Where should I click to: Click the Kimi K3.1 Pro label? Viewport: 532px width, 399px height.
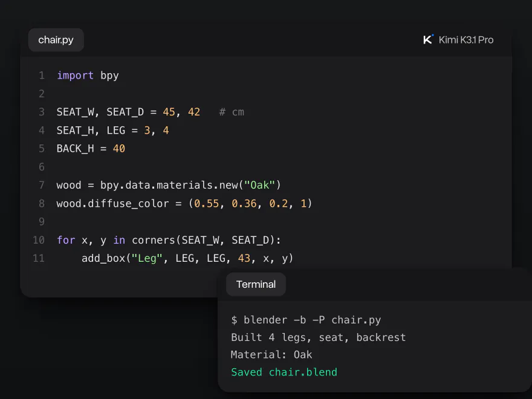click(x=466, y=40)
